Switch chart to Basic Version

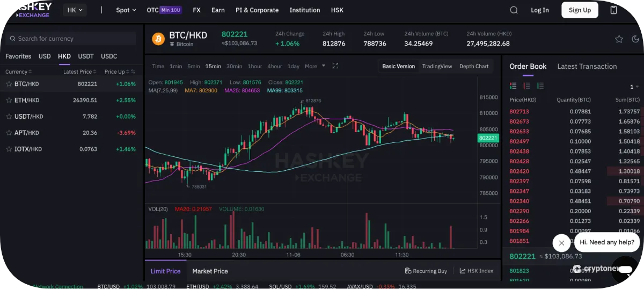click(x=398, y=66)
